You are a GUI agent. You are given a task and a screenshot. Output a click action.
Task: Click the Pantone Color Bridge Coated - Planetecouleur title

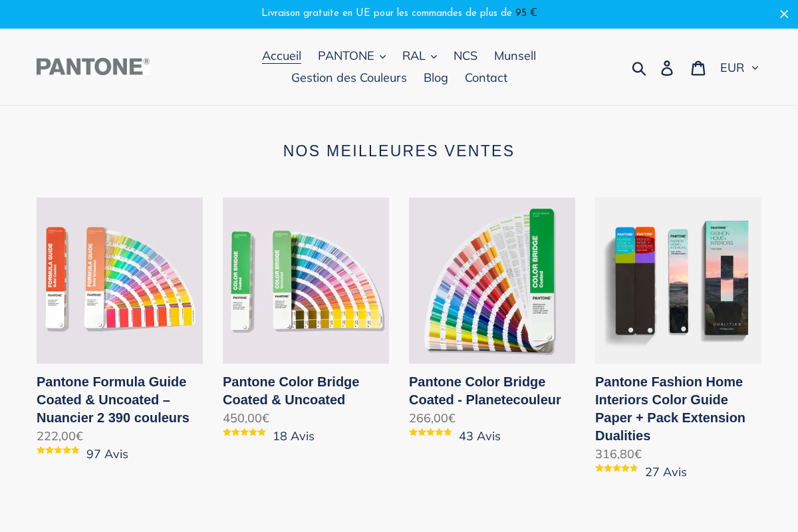(485, 391)
